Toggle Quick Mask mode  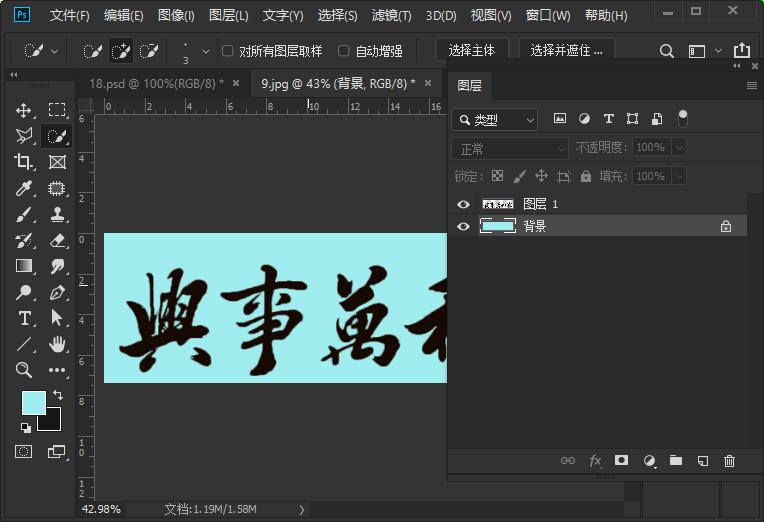[23, 452]
